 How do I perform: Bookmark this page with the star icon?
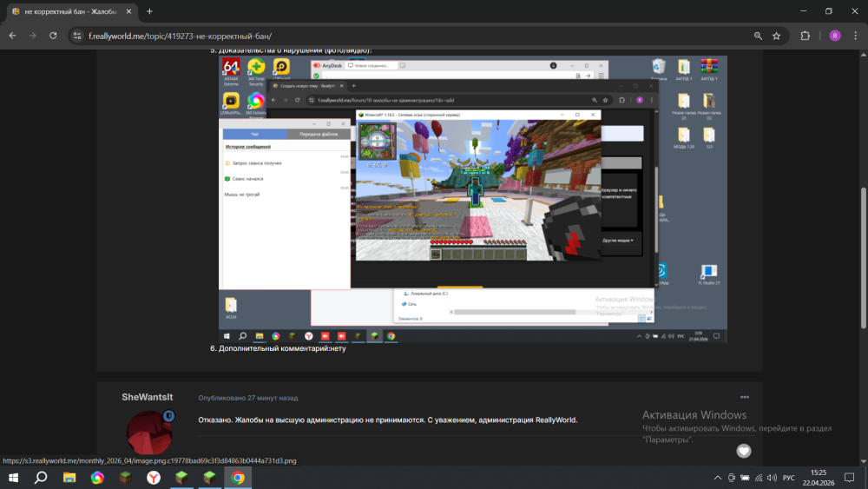777,36
